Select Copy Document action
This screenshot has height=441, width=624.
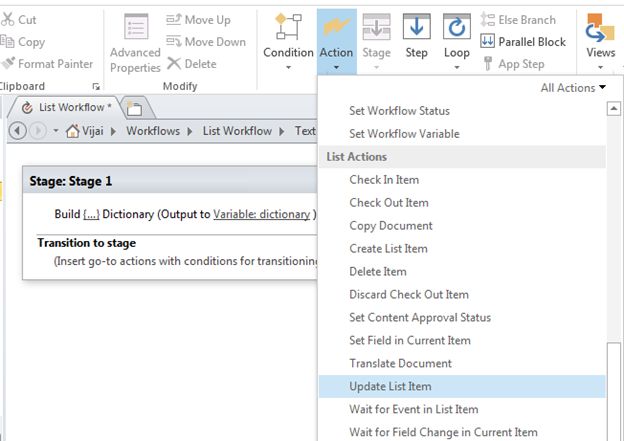tap(462, 226)
